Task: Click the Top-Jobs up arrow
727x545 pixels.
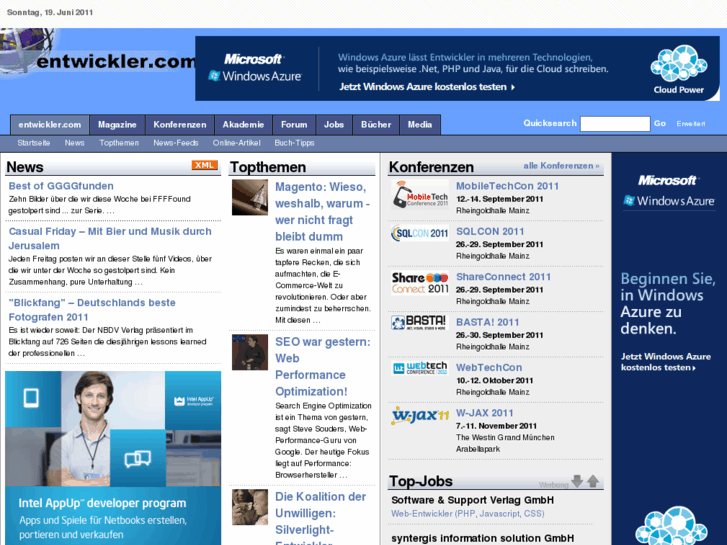Action: 593,481
